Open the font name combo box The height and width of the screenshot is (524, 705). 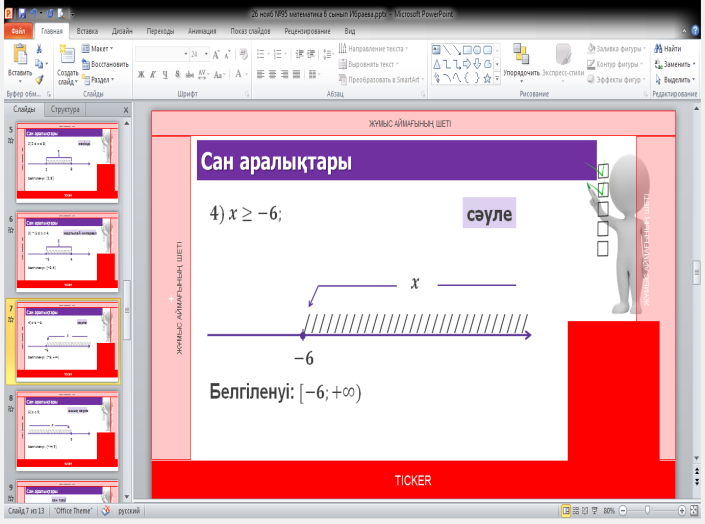[161, 54]
